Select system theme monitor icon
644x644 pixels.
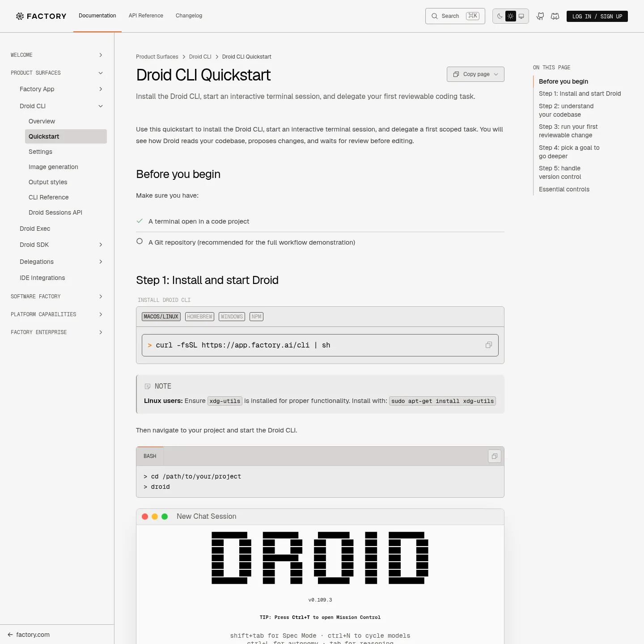pyautogui.click(x=521, y=16)
